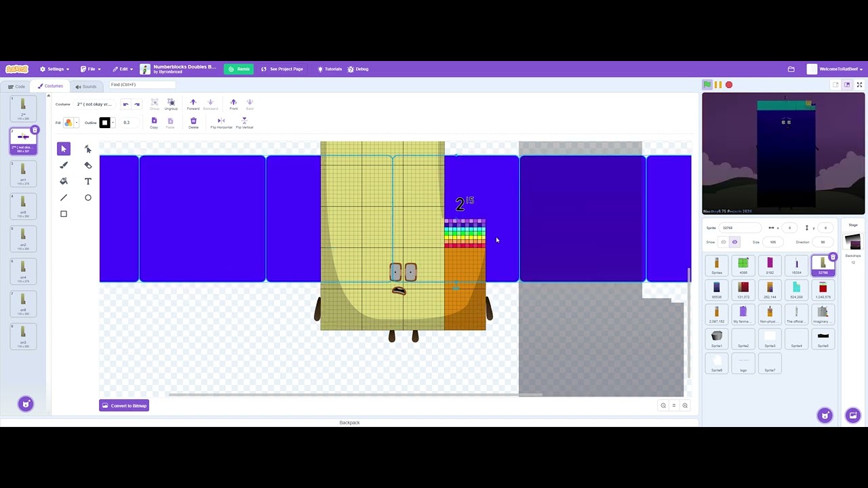Delete selection with trash icon

click(193, 123)
